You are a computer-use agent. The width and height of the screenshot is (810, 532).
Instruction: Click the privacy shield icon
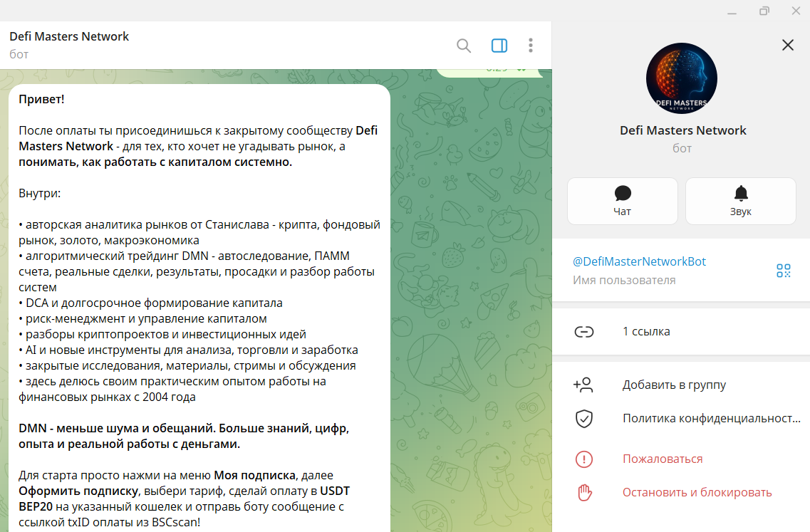(x=584, y=418)
